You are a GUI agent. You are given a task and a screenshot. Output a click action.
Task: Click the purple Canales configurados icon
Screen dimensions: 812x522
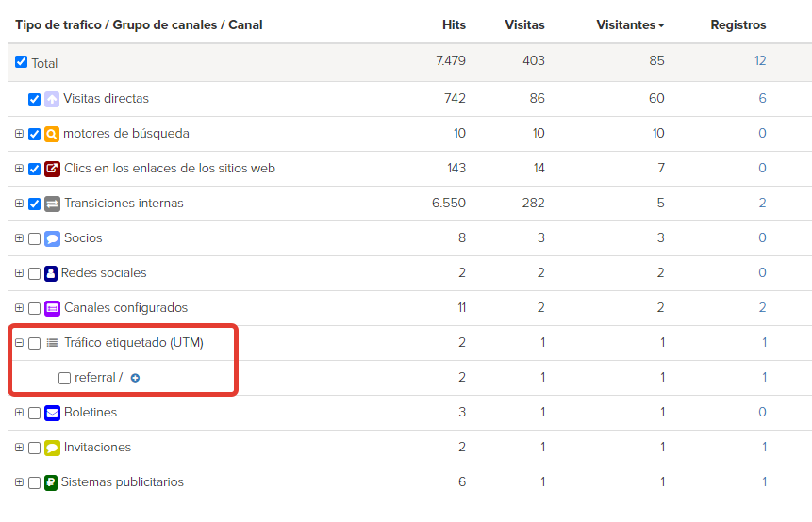click(52, 308)
